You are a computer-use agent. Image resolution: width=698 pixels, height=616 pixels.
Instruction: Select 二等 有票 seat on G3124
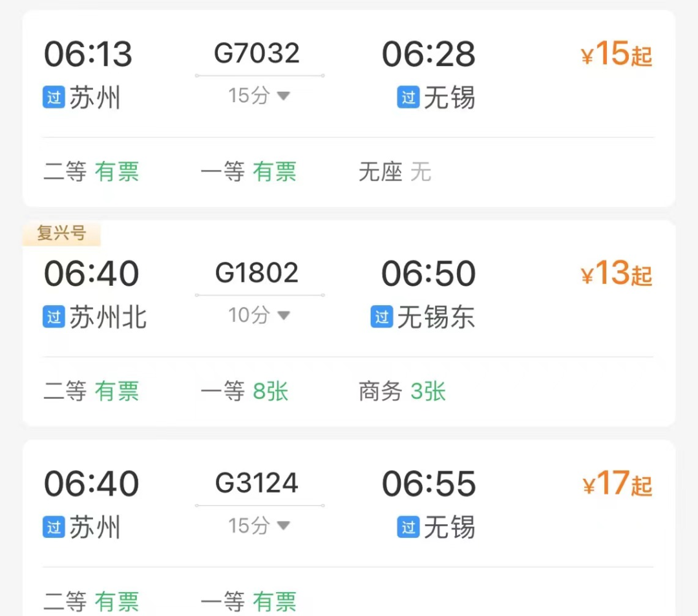tap(91, 602)
